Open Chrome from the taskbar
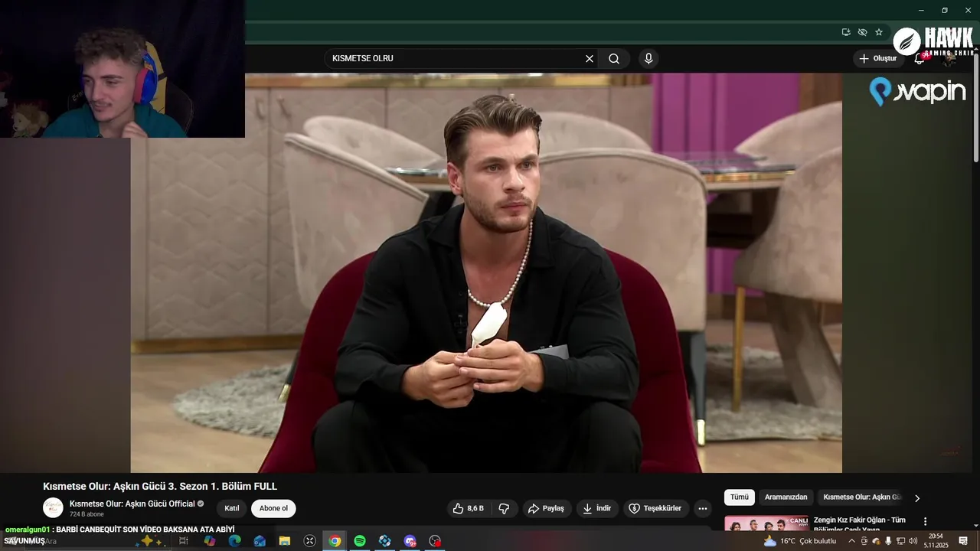The image size is (980, 551). tap(335, 541)
